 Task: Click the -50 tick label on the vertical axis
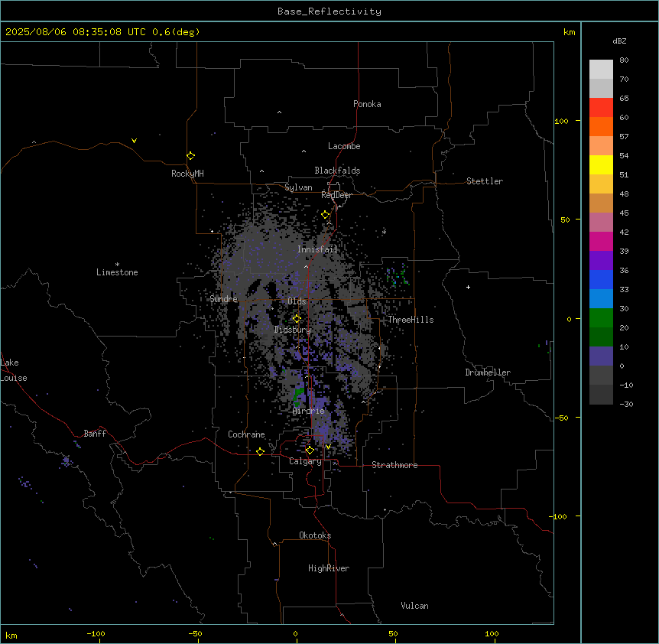pos(562,418)
